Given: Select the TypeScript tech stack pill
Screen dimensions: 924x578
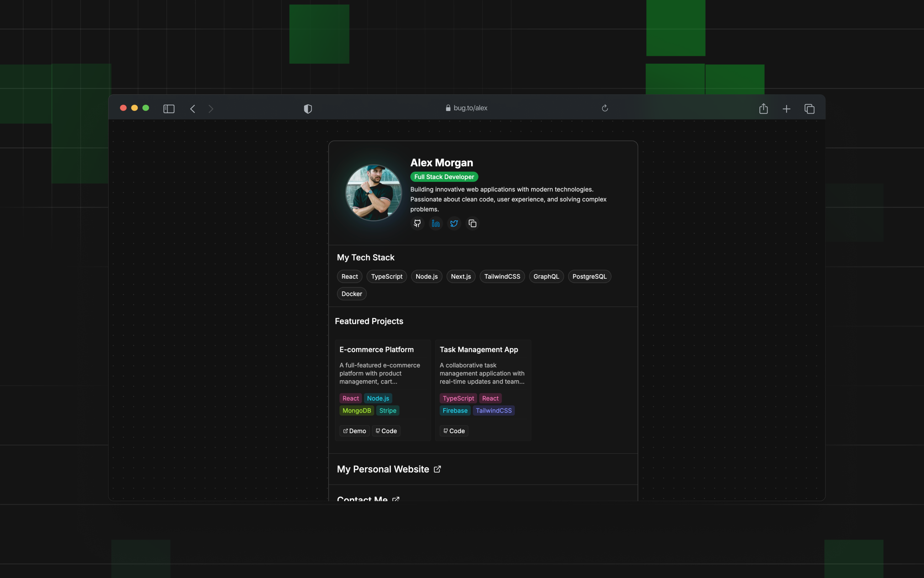Looking at the screenshot, I should (386, 277).
